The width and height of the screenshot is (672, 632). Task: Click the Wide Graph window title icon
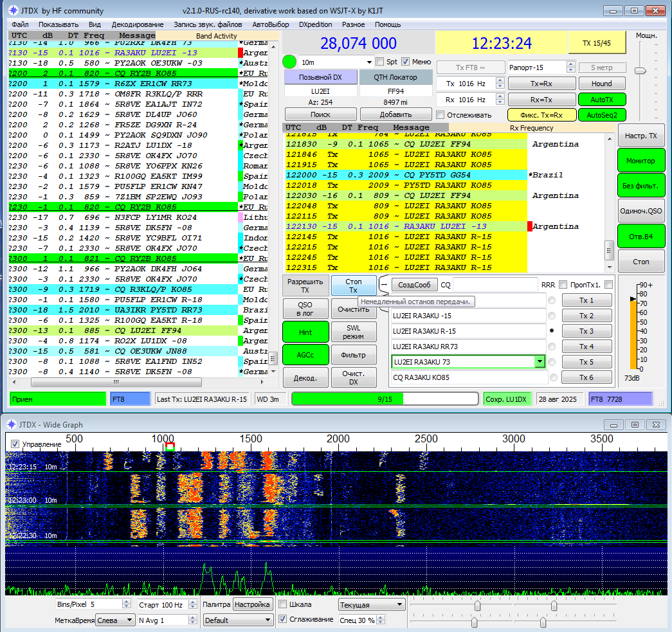(x=11, y=424)
